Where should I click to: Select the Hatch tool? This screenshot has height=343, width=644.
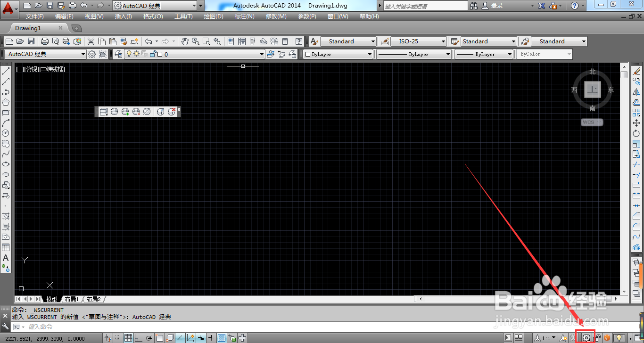pyautogui.click(x=6, y=216)
